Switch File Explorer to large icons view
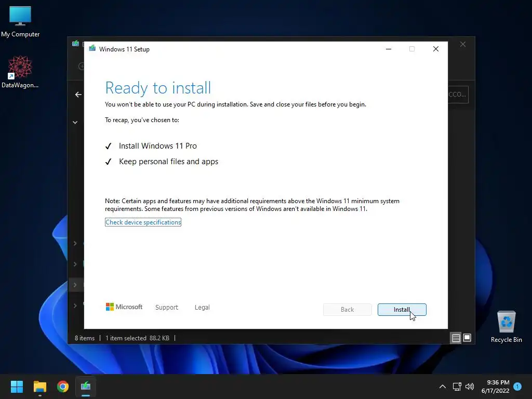 (x=467, y=338)
